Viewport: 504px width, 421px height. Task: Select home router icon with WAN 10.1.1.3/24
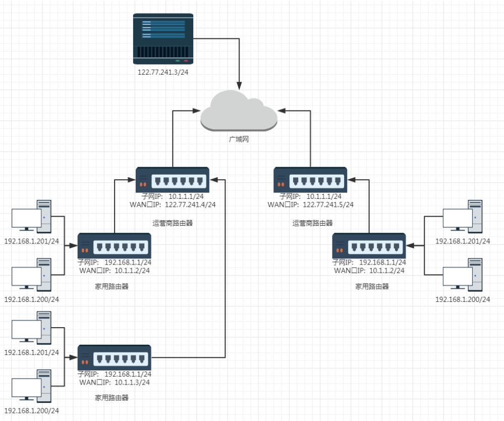point(114,357)
